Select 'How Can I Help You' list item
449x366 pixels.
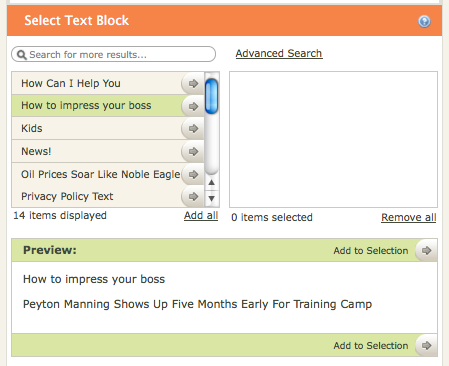97,83
